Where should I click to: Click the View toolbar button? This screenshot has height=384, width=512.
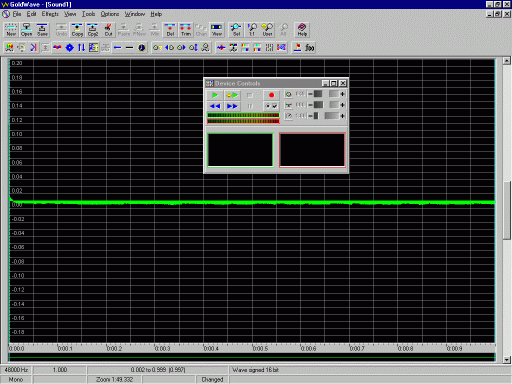coord(217,30)
